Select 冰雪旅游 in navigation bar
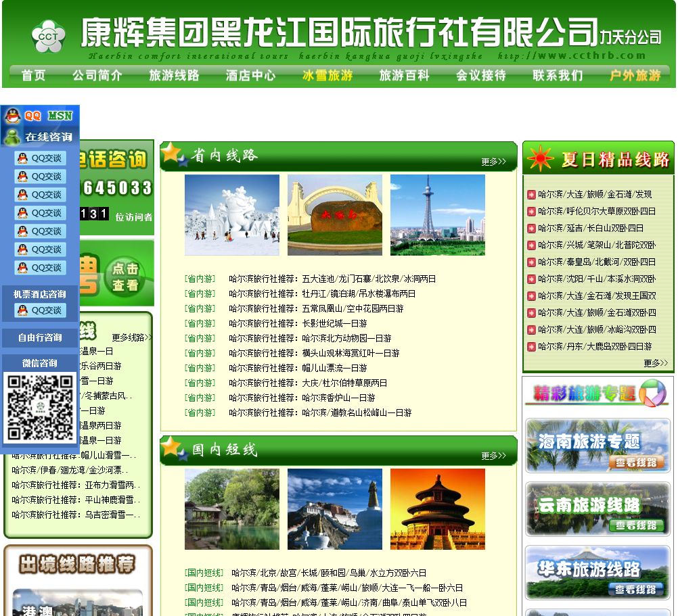This screenshot has height=616, width=678. [327, 76]
